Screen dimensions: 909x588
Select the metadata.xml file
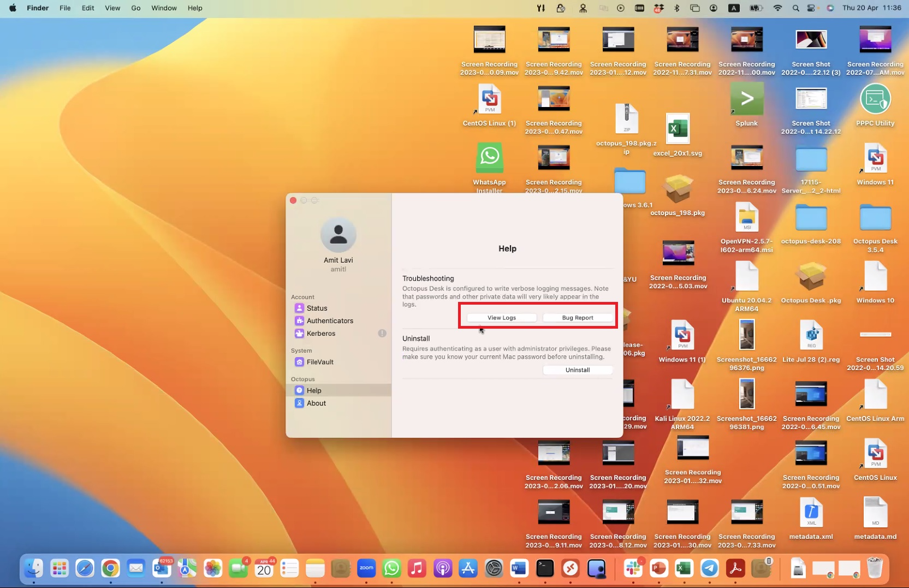point(811,513)
